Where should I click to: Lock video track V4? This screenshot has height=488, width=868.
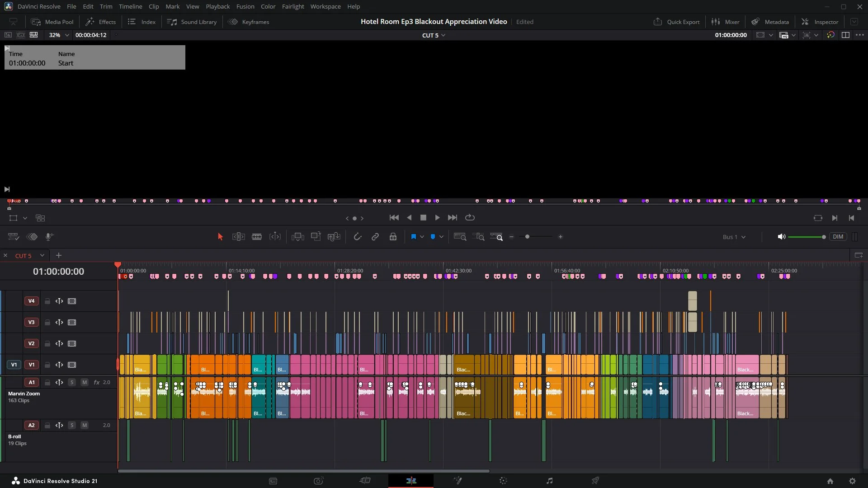(x=47, y=301)
